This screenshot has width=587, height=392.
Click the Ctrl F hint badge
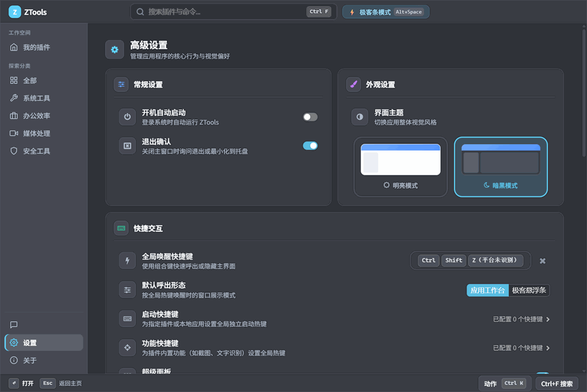click(318, 12)
